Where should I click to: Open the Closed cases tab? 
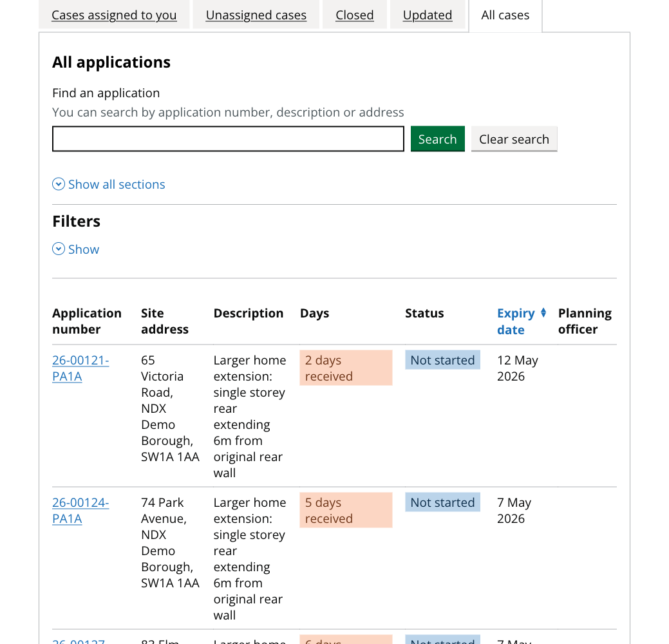(x=354, y=15)
